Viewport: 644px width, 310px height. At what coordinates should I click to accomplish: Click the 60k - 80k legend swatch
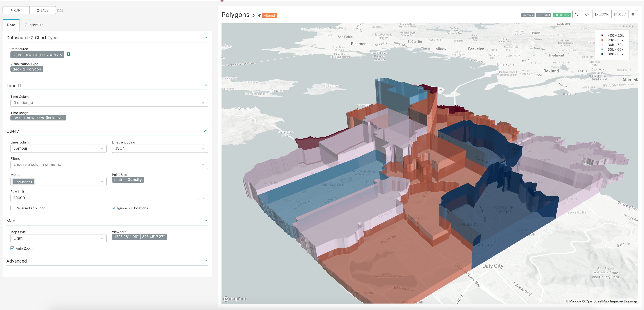point(602,54)
